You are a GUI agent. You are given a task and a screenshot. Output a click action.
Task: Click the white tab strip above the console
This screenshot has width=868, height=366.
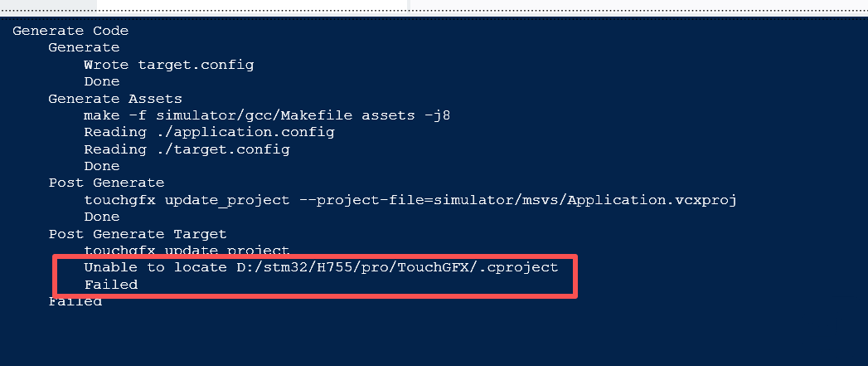[x=252, y=5]
